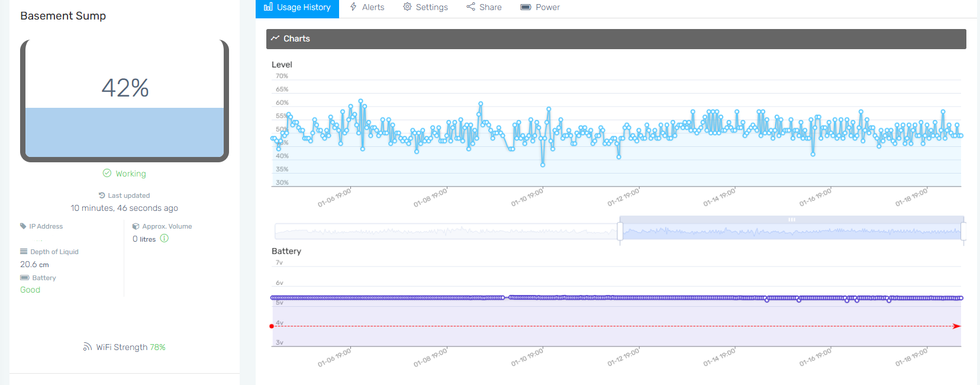
Task: Click the info icon next to 0 litres
Action: [165, 239]
